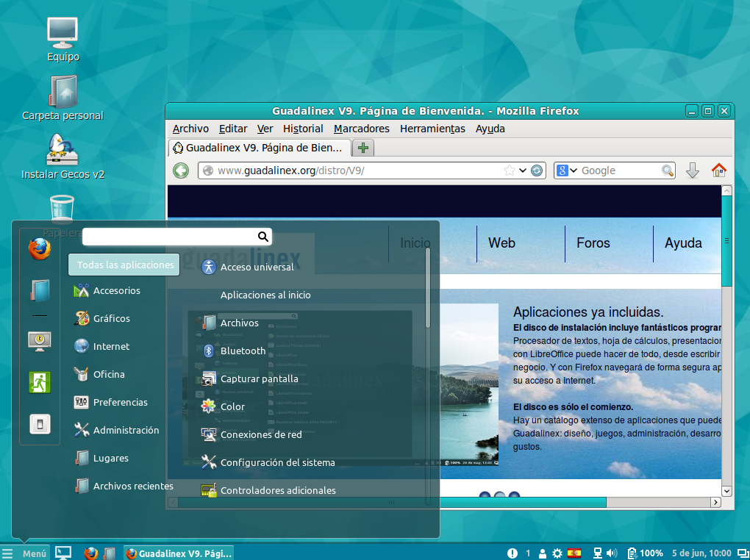Click the Firefox home icon
Image resolution: width=750 pixels, height=560 pixels.
coord(718,170)
